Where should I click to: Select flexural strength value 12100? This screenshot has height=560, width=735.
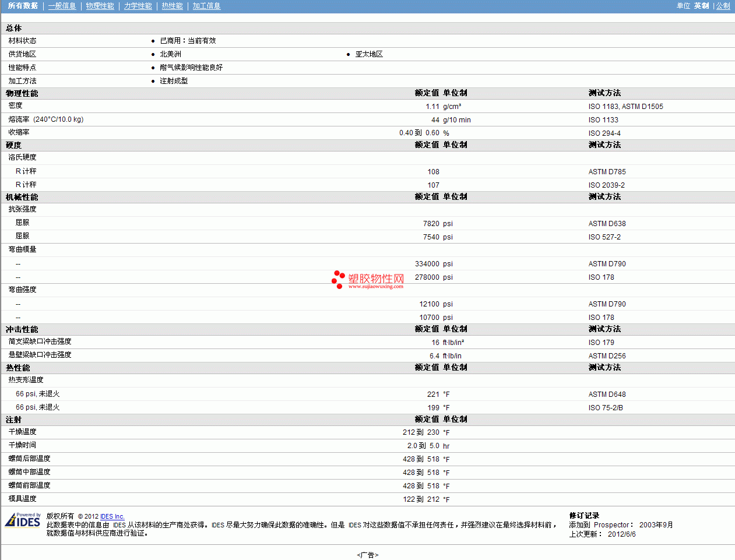[x=430, y=304]
